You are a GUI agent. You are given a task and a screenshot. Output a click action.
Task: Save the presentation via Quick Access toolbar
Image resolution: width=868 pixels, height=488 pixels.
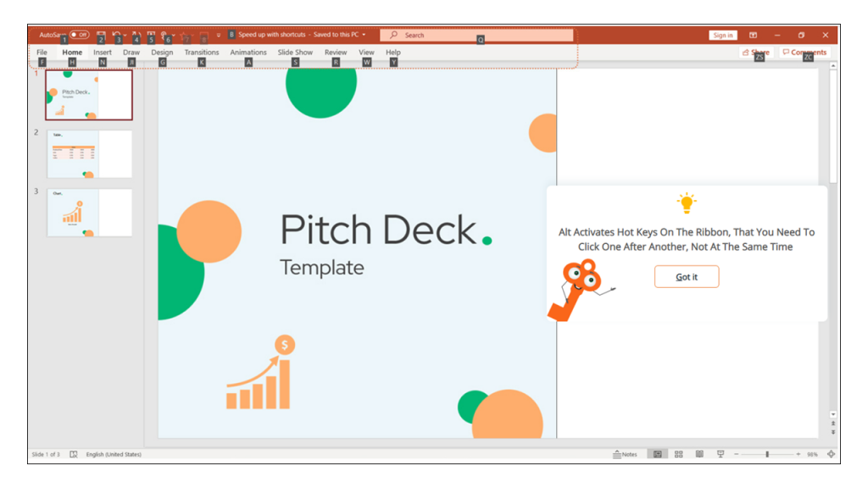click(102, 35)
